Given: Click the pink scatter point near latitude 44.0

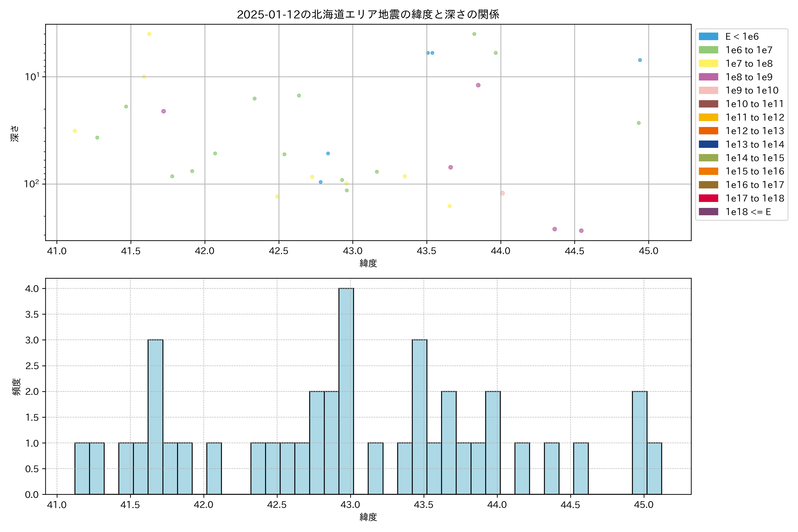Looking at the screenshot, I should (503, 193).
